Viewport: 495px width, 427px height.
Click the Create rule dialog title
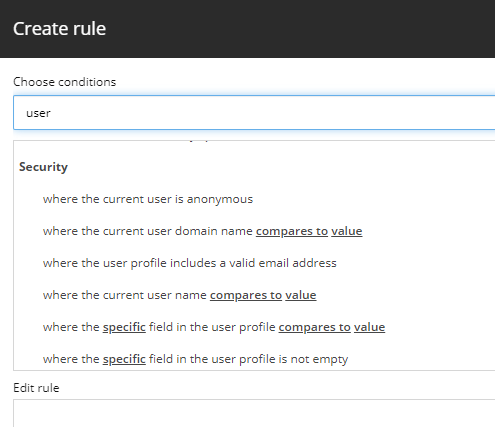(60, 29)
